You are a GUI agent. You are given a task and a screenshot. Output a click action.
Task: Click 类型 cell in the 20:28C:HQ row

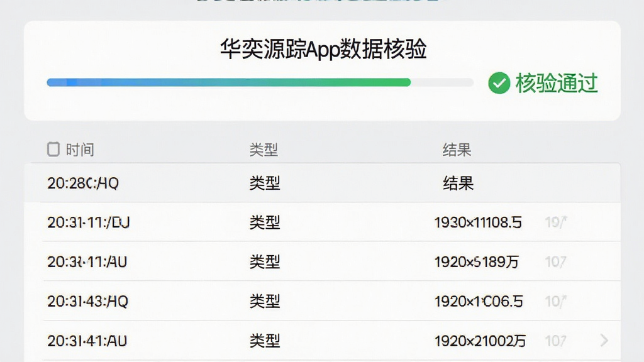point(265,183)
